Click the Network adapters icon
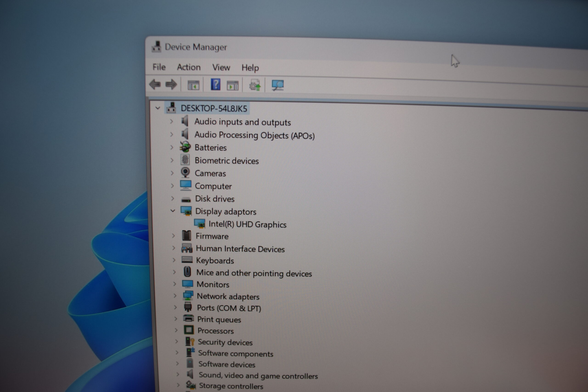 coord(188,296)
